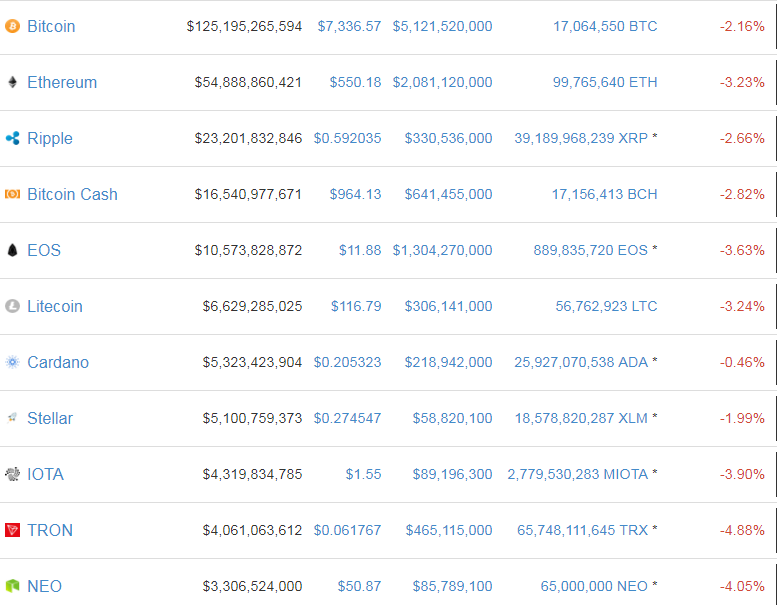777x605 pixels.
Task: Click supply 56,762,923 LTC
Action: (607, 306)
